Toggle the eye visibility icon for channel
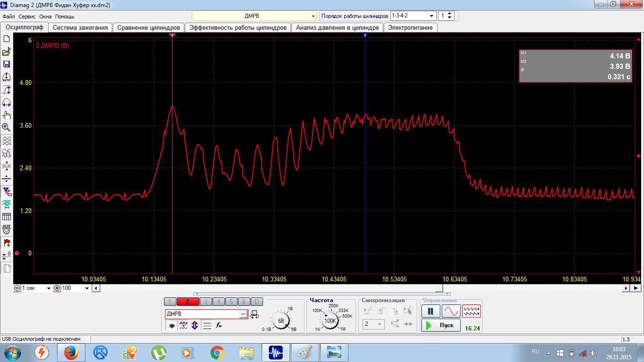 pyautogui.click(x=172, y=325)
